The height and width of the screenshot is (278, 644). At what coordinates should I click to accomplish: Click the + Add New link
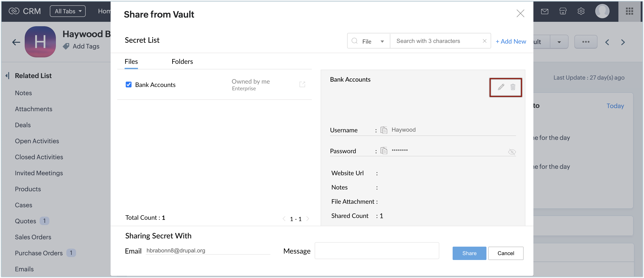[x=511, y=41]
